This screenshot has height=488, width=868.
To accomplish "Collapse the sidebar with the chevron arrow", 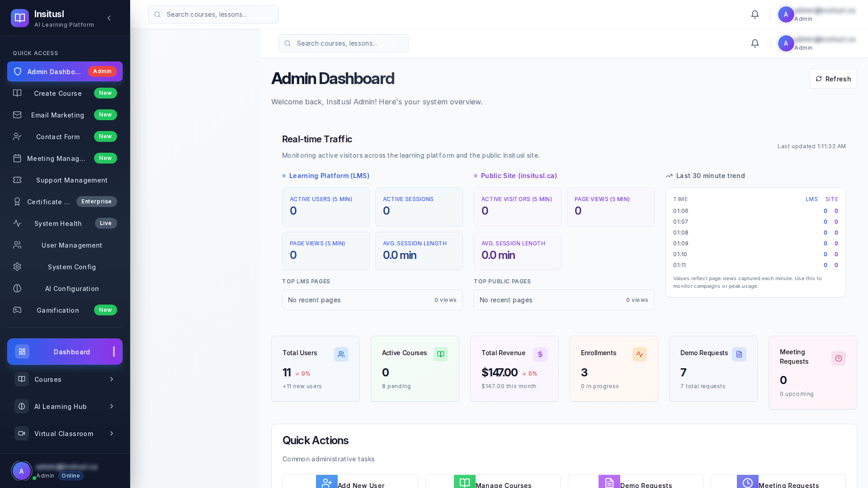I will coord(109,18).
